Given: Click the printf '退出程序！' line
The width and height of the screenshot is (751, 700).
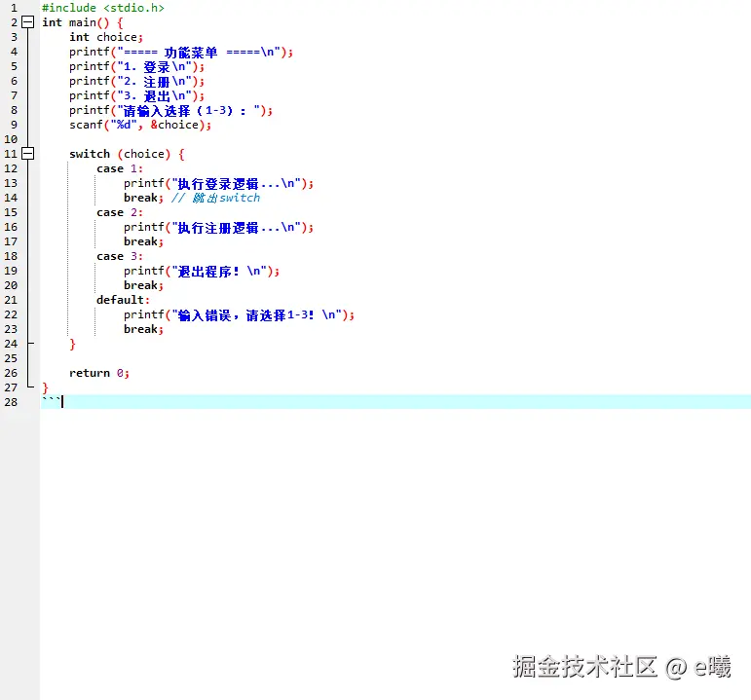Looking at the screenshot, I should click(x=202, y=271).
